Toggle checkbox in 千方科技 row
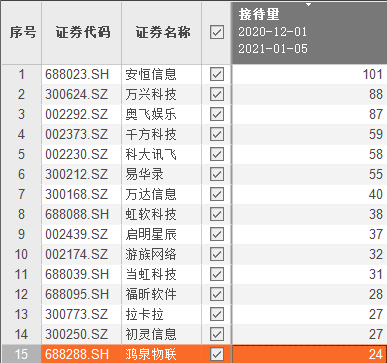This screenshot has width=387, height=363. [217, 134]
